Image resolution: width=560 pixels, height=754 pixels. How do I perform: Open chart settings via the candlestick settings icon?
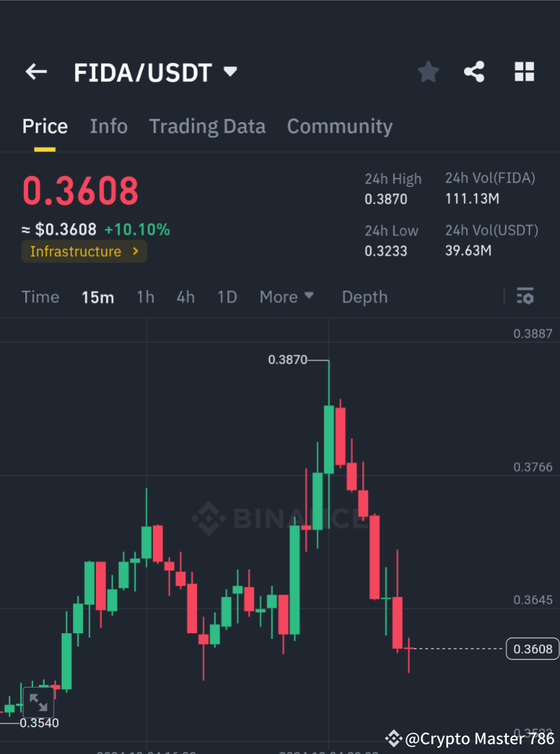pyautogui.click(x=525, y=297)
